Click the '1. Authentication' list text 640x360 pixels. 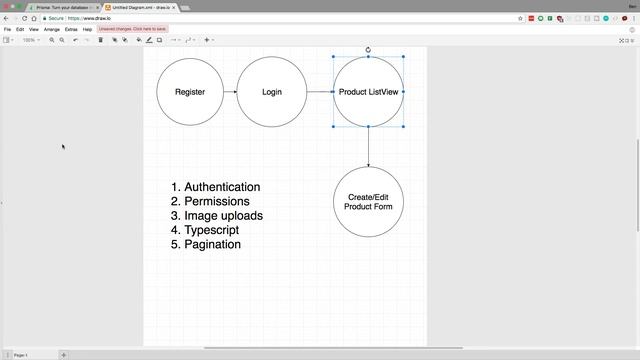point(216,187)
